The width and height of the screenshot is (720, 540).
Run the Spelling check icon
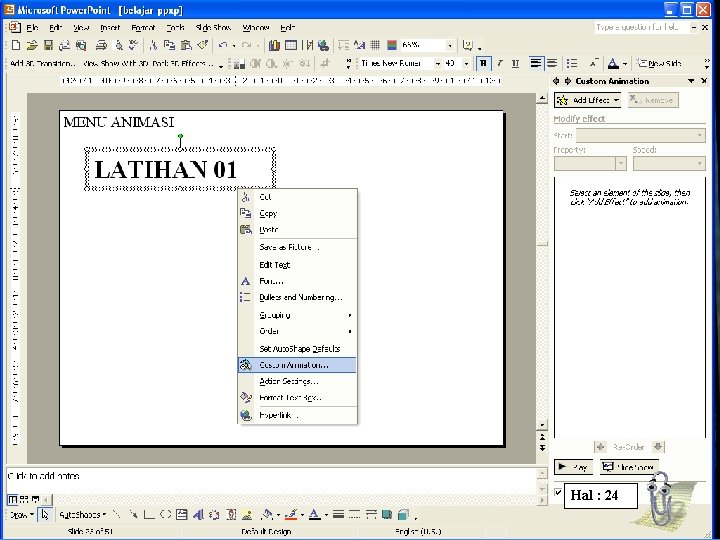pos(134,45)
